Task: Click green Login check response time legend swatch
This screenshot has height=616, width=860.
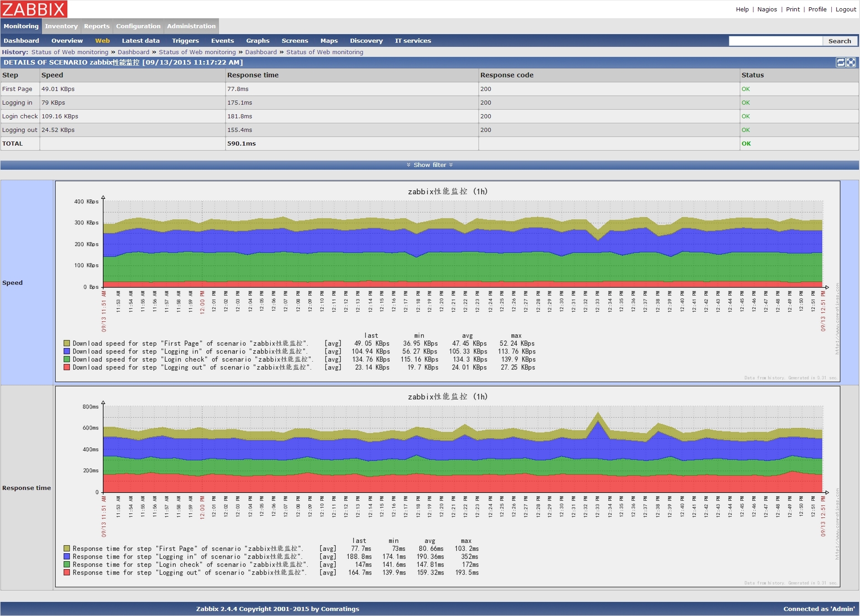Action: pyautogui.click(x=66, y=564)
